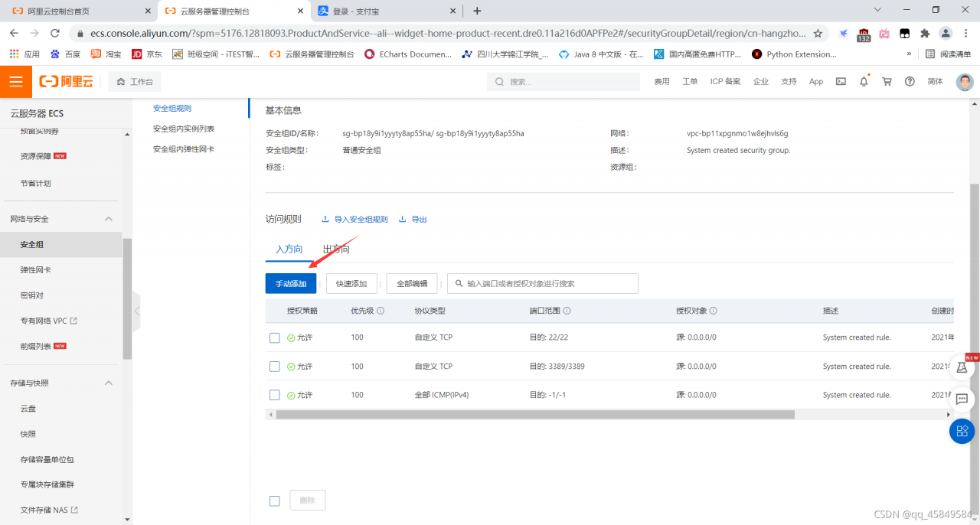The height and width of the screenshot is (525, 980).
Task: Select the port 3389/3389 rule checkbox
Action: click(x=275, y=367)
